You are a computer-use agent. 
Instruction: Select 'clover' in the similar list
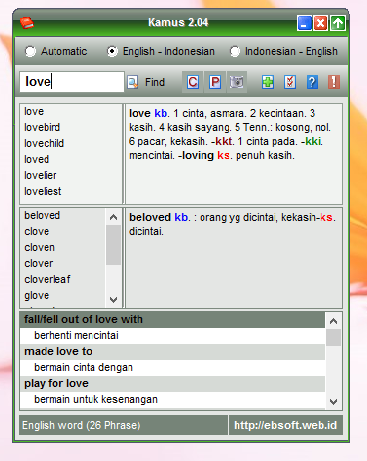pos(39,263)
